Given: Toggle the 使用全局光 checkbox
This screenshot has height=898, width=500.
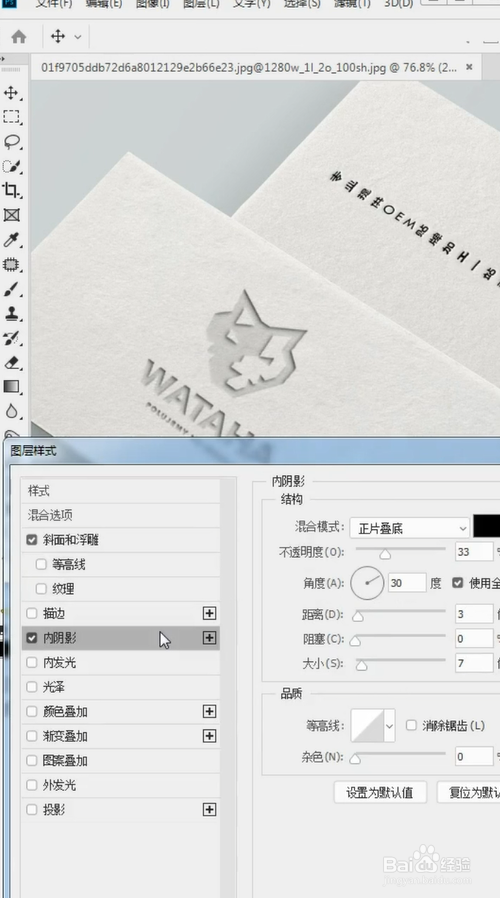Looking at the screenshot, I should point(457,583).
